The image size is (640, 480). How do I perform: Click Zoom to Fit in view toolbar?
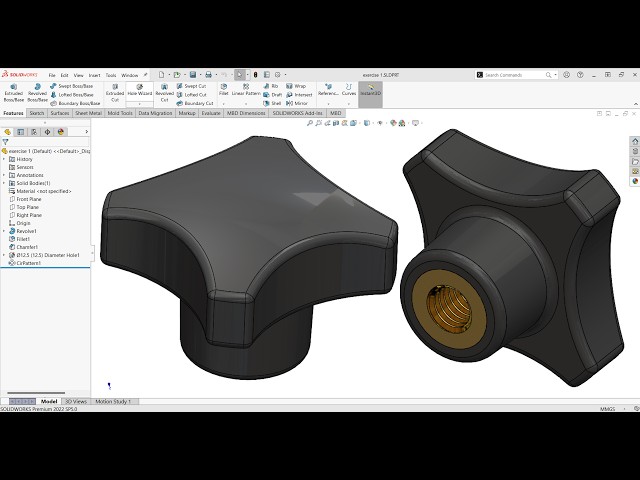tap(310, 123)
